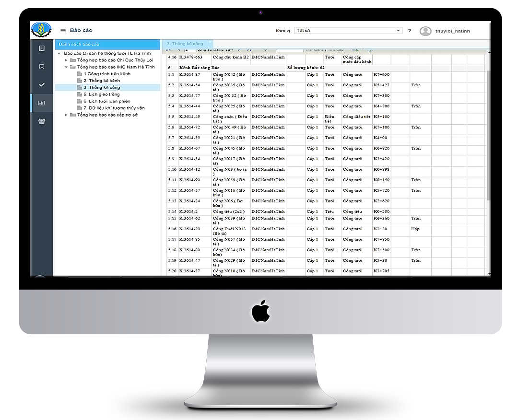This screenshot has width=518, height=420.
Task: Collapse the Tổng hợp báo cáo IMC Nam Hà Tĩnh folder
Action: point(67,67)
